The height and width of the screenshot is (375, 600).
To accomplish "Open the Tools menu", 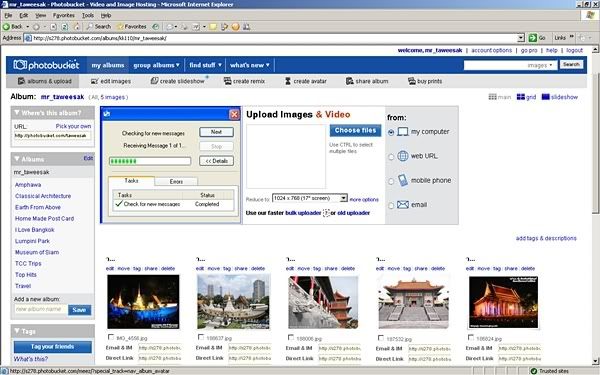I will pyautogui.click(x=88, y=15).
